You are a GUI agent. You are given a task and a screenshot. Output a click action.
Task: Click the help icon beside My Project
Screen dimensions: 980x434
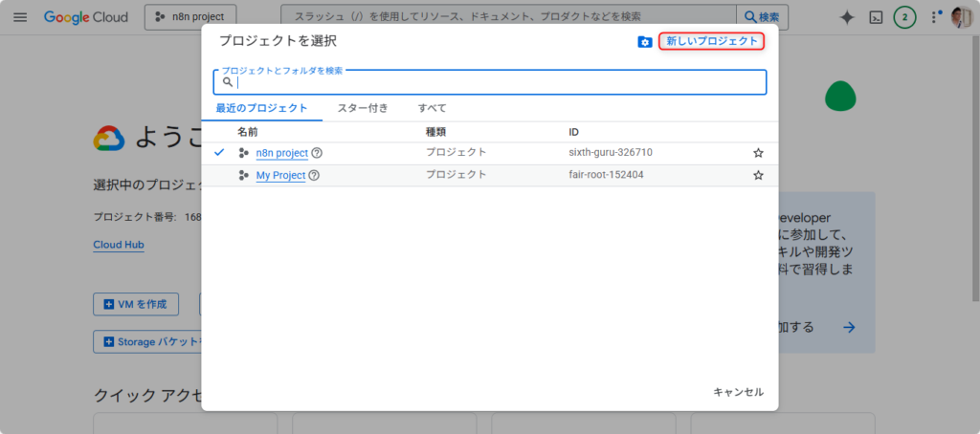pos(314,176)
